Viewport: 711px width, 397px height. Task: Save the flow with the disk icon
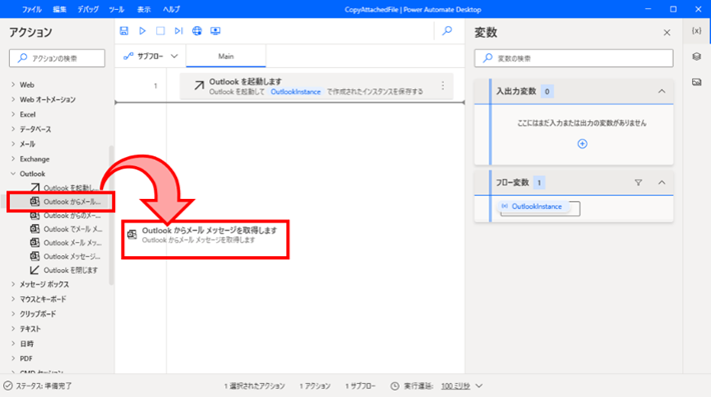coord(124,31)
